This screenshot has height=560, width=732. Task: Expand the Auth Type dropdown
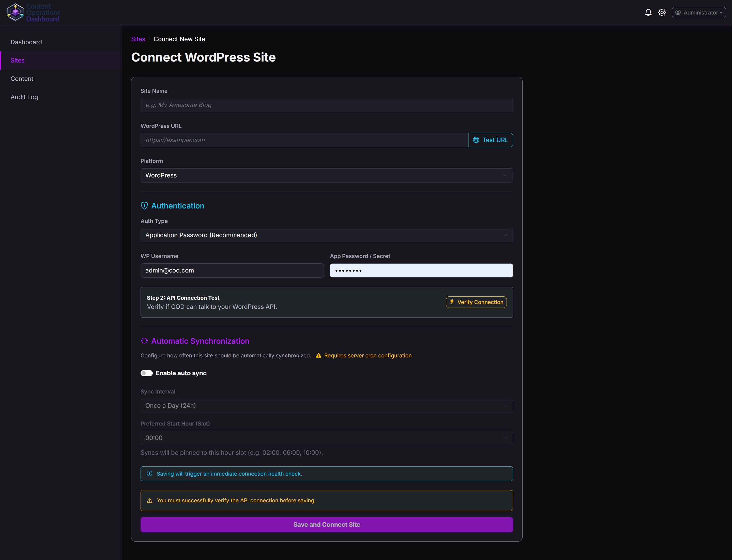pos(326,235)
